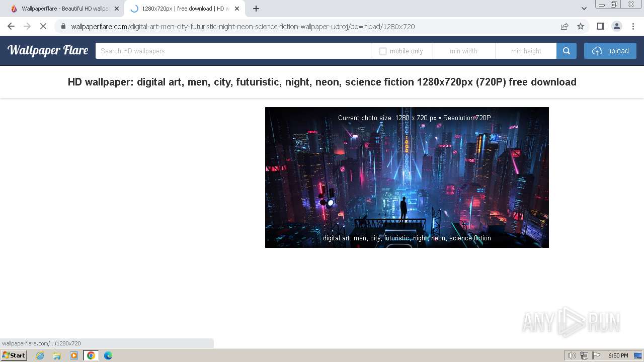Open the Chrome profile icon

pos(616,26)
